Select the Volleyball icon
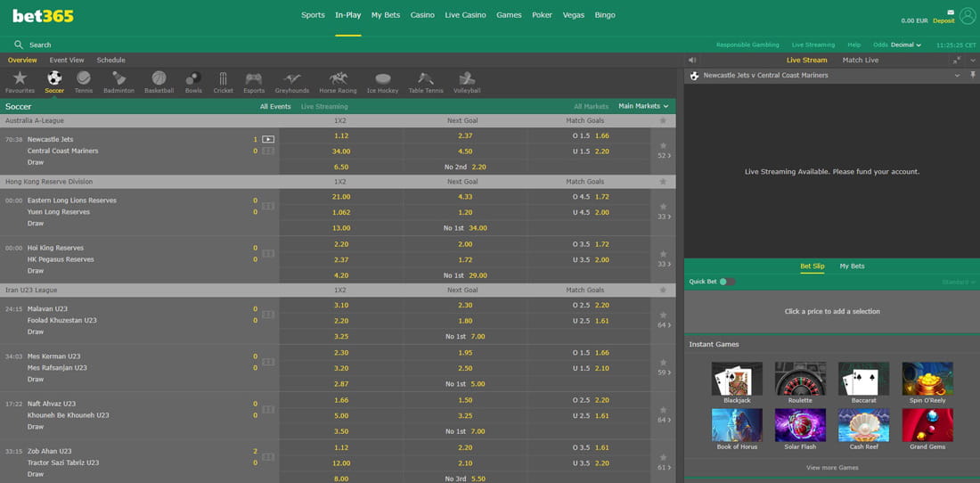This screenshot has width=980, height=483. 466,78
